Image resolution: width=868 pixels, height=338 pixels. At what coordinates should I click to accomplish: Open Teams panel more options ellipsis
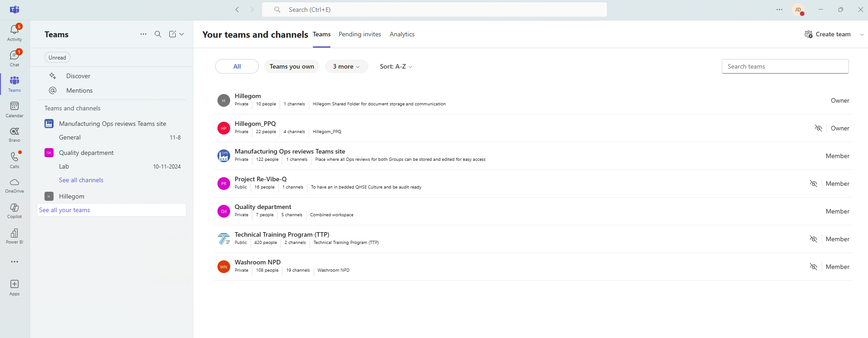[143, 34]
